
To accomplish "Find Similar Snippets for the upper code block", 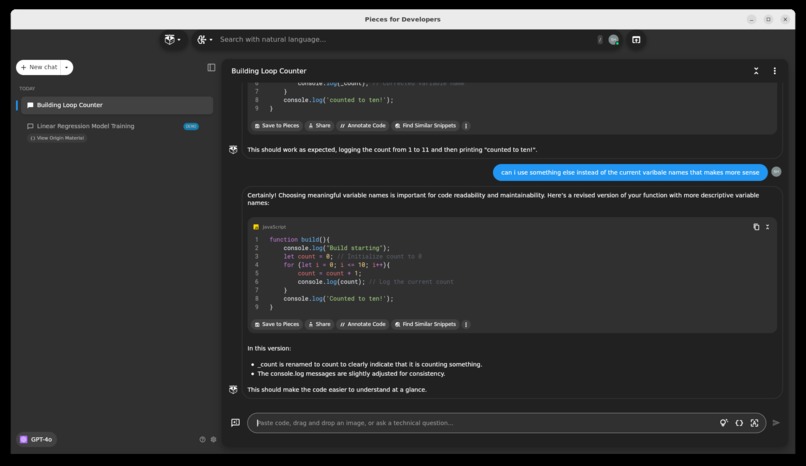I will [425, 125].
